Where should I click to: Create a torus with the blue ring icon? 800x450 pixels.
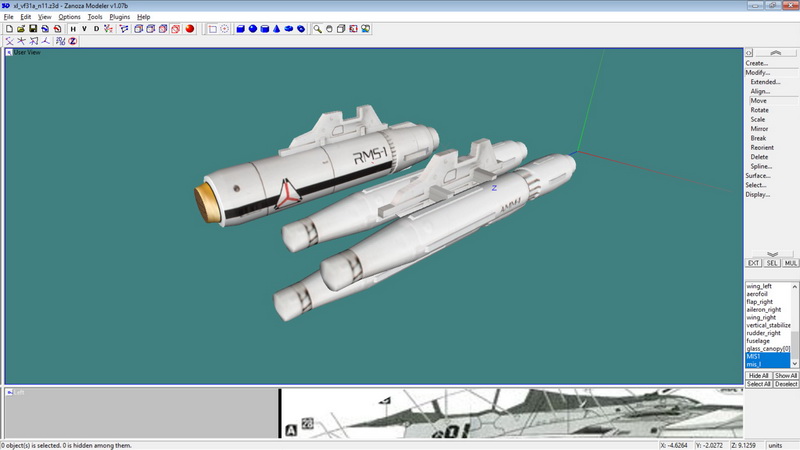pyautogui.click(x=289, y=29)
